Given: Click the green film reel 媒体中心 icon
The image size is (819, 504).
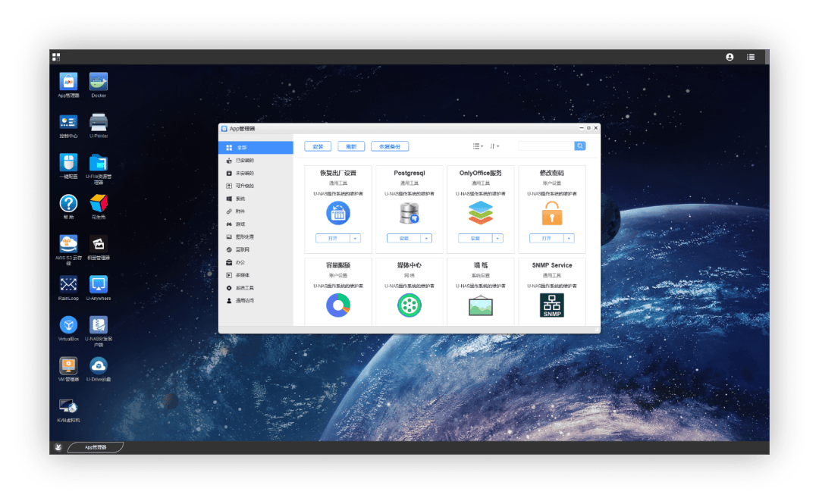Looking at the screenshot, I should coord(409,305).
